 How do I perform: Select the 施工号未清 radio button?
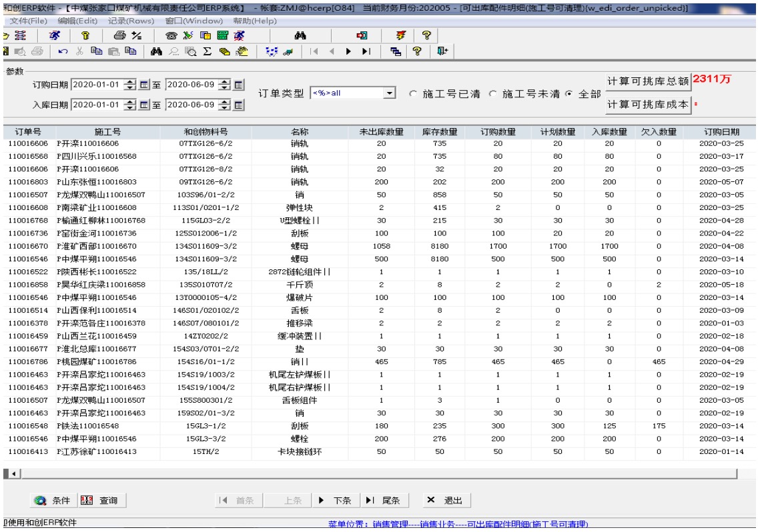492,94
